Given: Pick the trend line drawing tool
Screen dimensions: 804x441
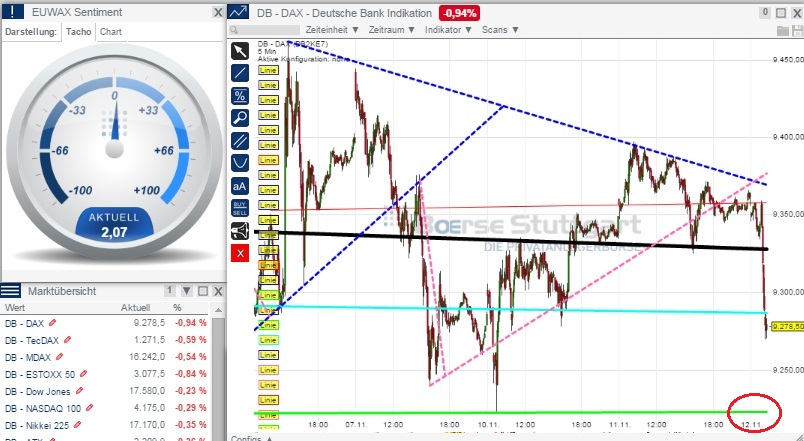Looking at the screenshot, I should coord(240,73).
